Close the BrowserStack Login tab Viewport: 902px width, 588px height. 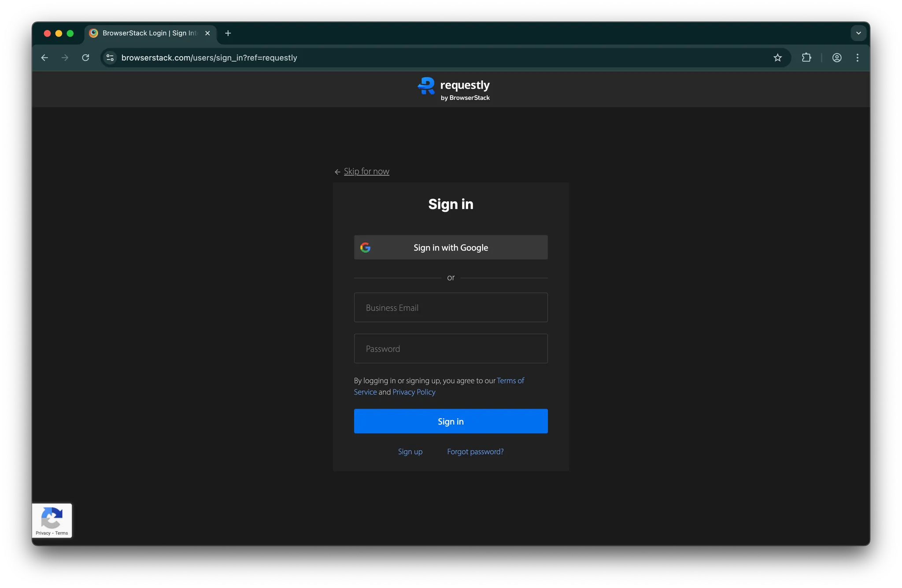[207, 33]
